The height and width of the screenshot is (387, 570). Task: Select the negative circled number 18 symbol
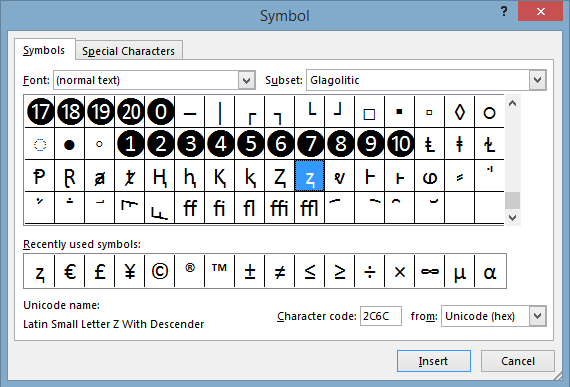tap(70, 112)
